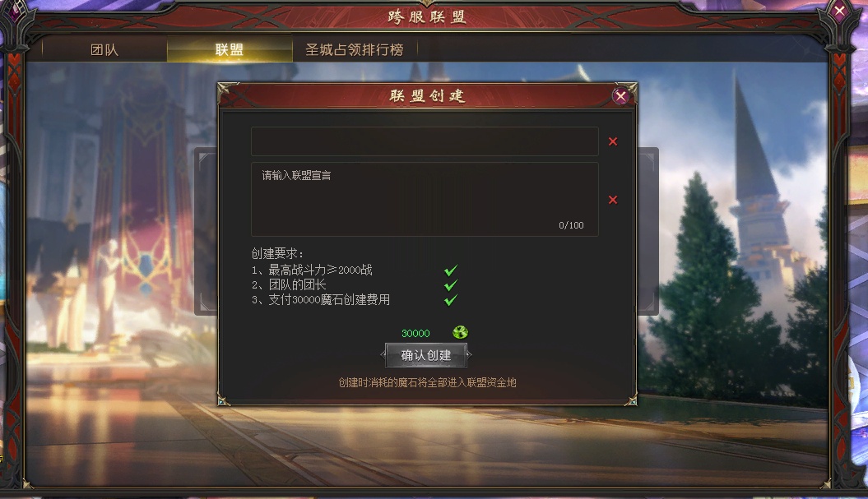Click green check for 团队的团长
The height and width of the screenshot is (499, 868).
[x=451, y=285]
